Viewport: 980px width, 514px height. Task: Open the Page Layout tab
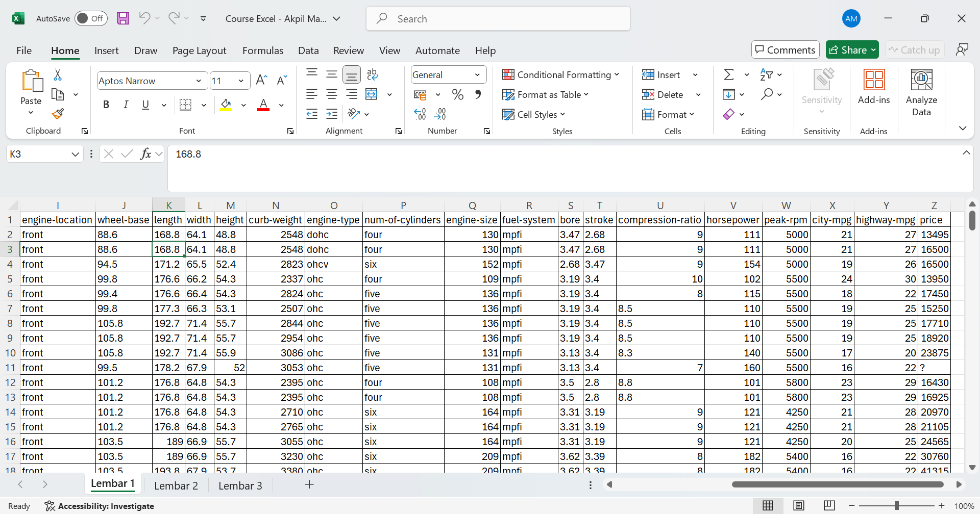click(199, 50)
